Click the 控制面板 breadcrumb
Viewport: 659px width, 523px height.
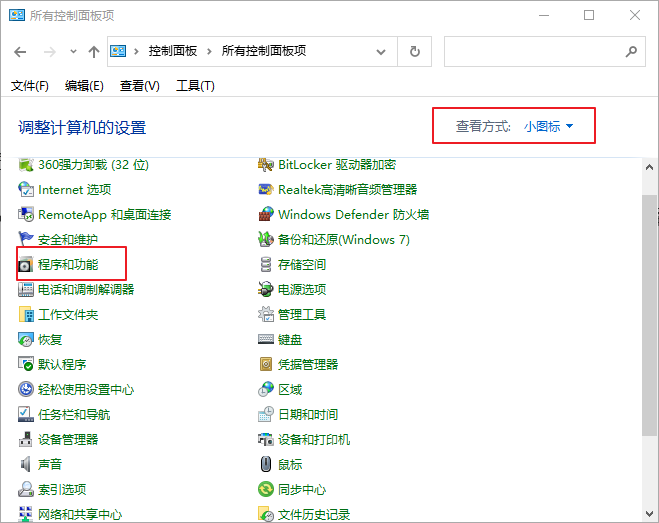[173, 51]
